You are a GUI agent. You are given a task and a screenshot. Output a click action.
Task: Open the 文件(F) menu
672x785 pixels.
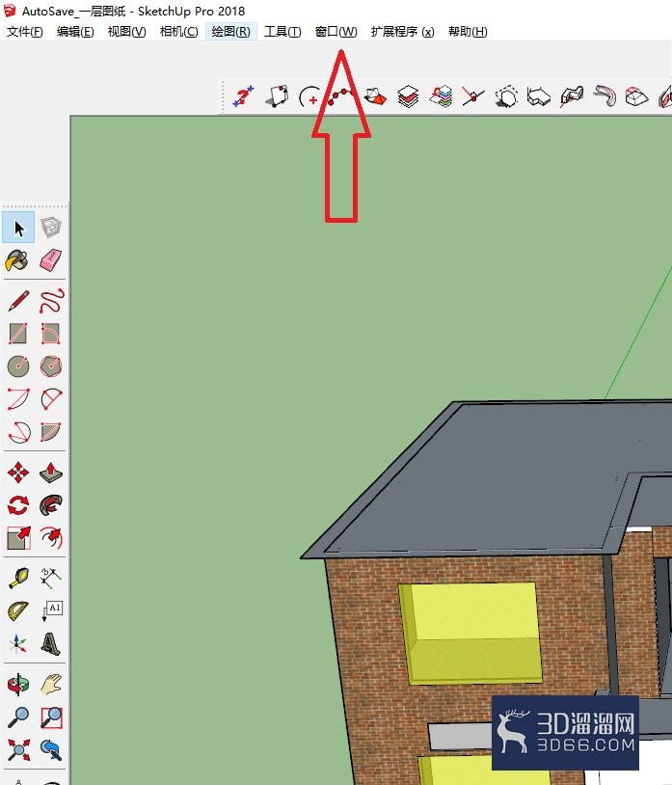(x=24, y=32)
